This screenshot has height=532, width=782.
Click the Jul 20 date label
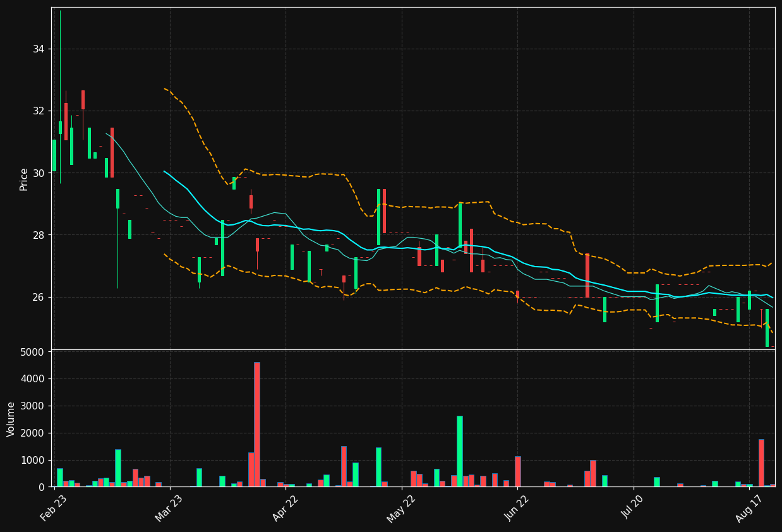634,509
